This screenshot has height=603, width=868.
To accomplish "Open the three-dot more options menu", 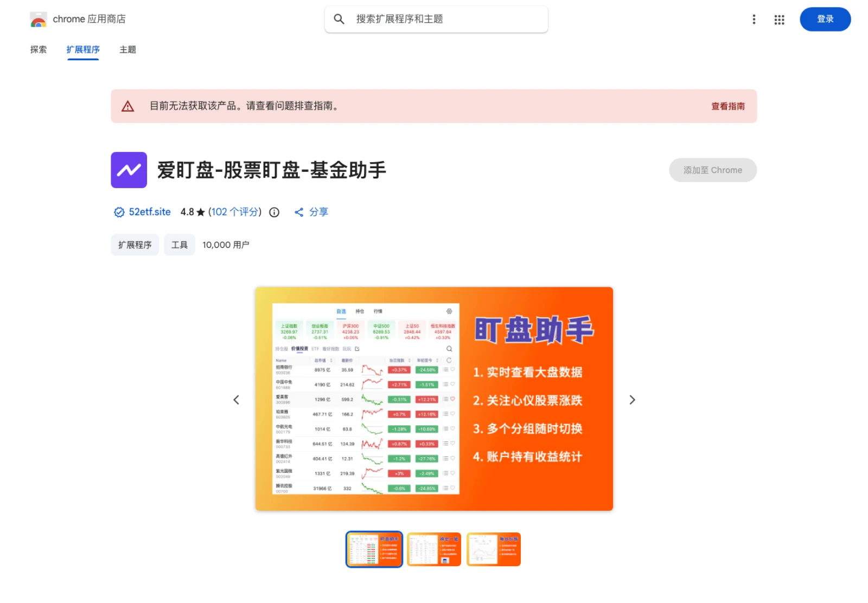I will (x=754, y=20).
